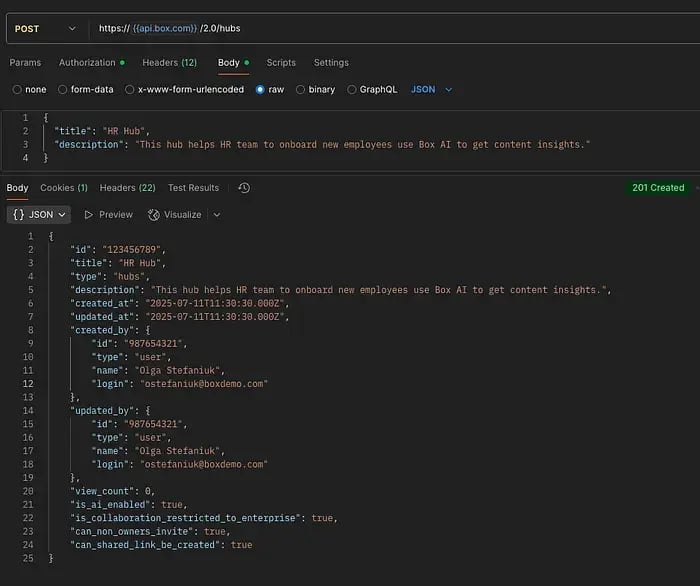This screenshot has width=700, height=586.
Task: Click the request URL input field
Action: pyautogui.click(x=395, y=29)
